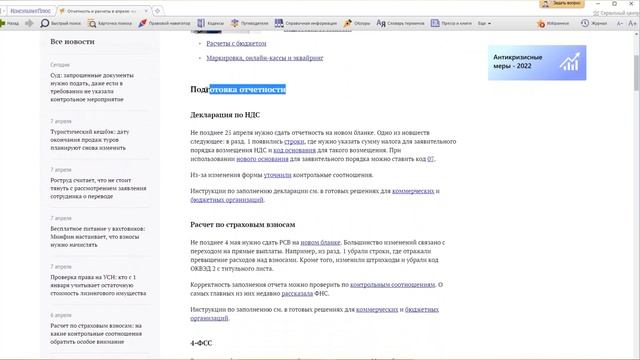This screenshot has width=640, height=360.
Task: Open news 'Суд: запрошенные документы нужно подать'
Action: coord(92,87)
